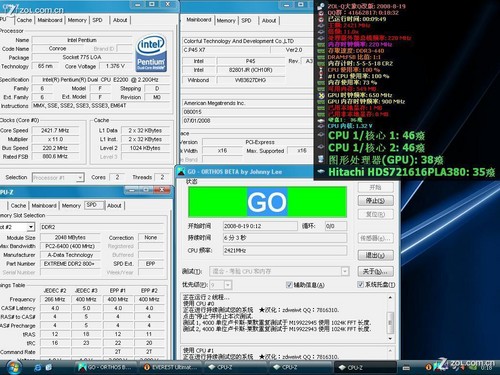Switch to EVEREST Ultimate taskbar button

(x=171, y=367)
